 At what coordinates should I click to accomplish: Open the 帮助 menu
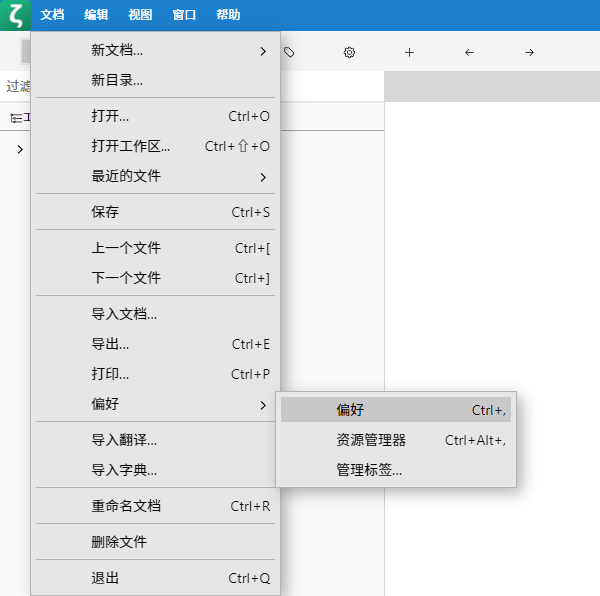click(228, 15)
